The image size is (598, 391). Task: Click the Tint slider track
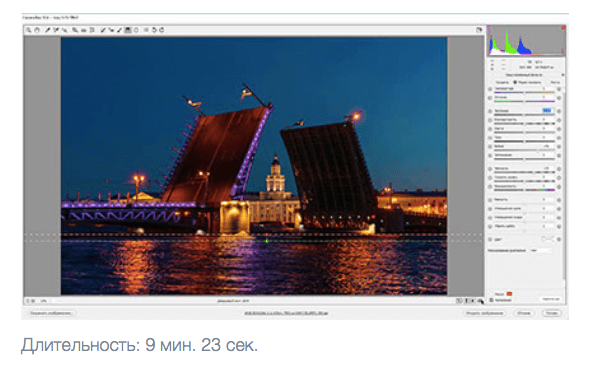click(524, 101)
